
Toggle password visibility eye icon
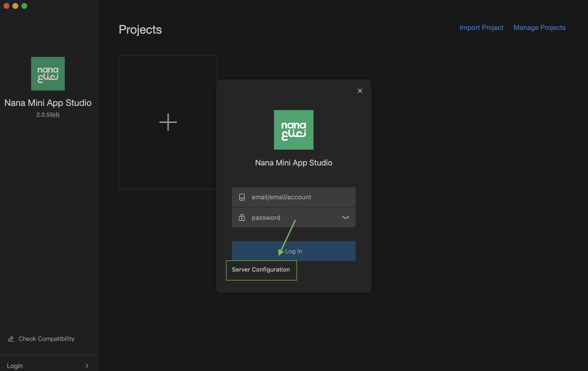coord(345,217)
